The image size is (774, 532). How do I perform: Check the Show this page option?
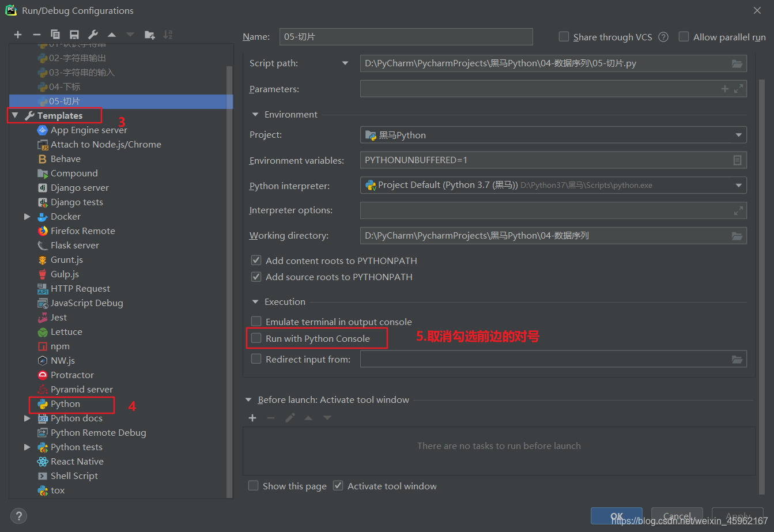pyautogui.click(x=253, y=486)
